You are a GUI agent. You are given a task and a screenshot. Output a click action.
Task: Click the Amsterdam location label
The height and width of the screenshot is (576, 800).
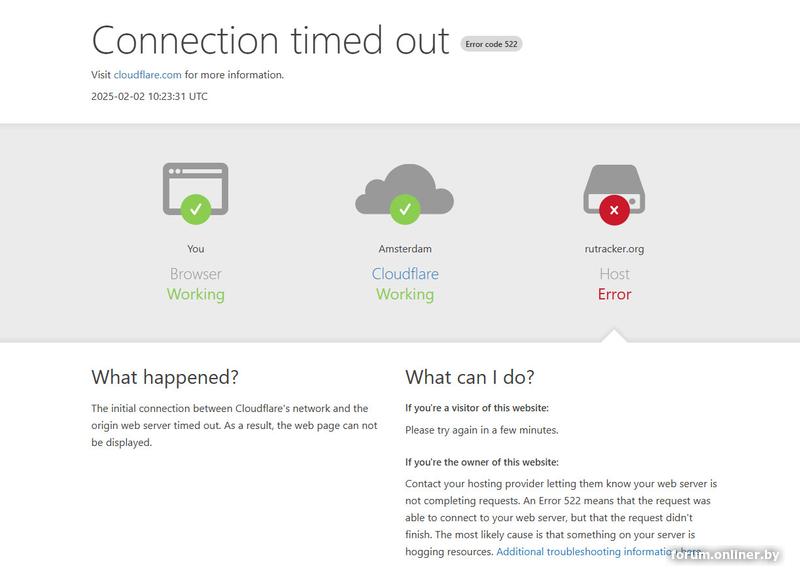tap(405, 249)
